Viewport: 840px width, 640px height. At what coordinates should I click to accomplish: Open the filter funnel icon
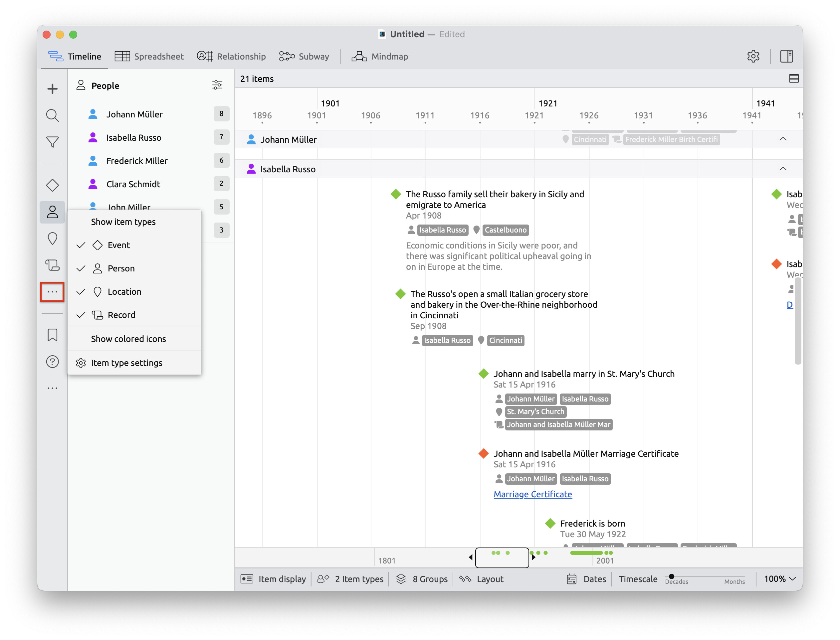(x=52, y=142)
